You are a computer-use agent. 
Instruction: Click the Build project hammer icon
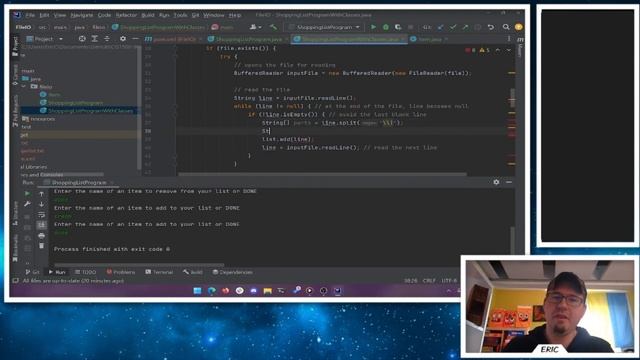tap(273, 27)
